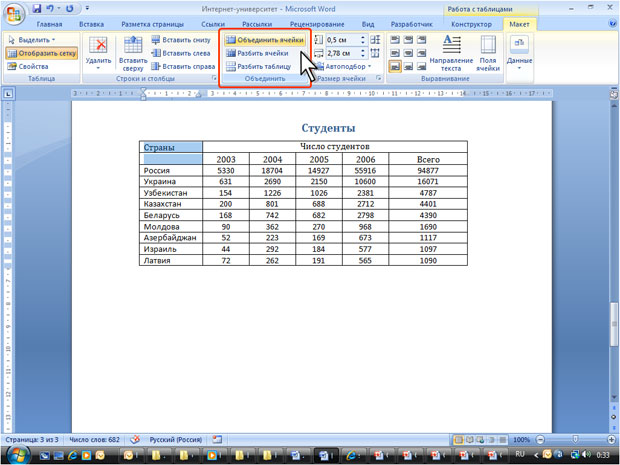The image size is (620, 465).
Task: Open the Конструктор (Design) tab
Action: 471,23
